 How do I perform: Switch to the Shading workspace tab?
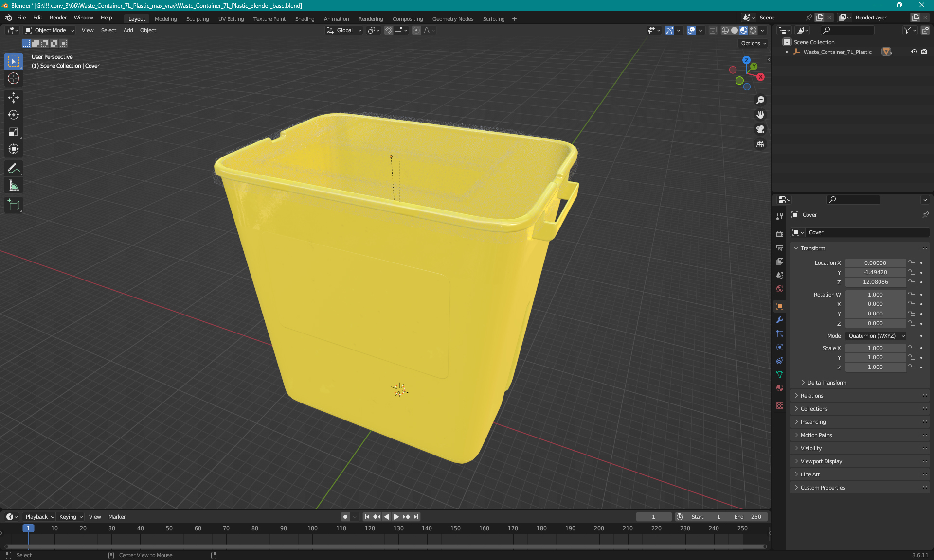[305, 19]
